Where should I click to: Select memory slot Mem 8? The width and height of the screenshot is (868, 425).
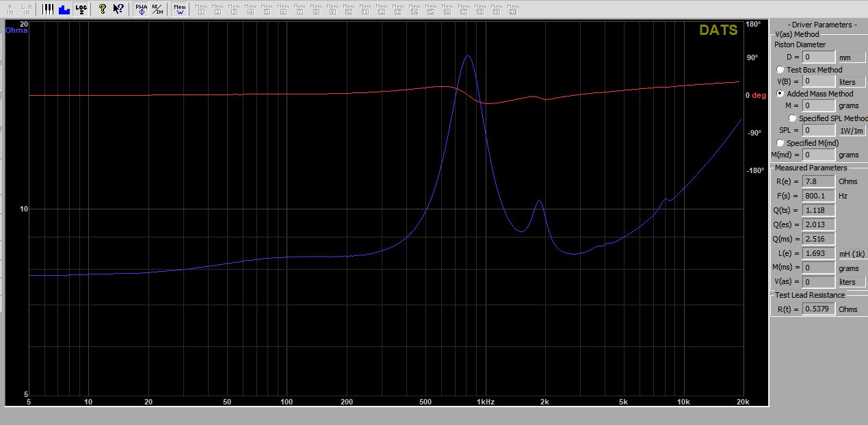(x=316, y=9)
